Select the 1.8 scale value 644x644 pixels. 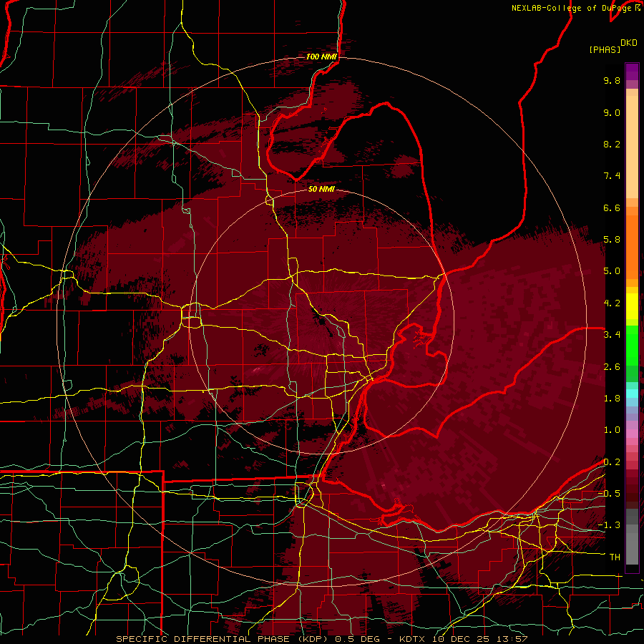point(612,399)
